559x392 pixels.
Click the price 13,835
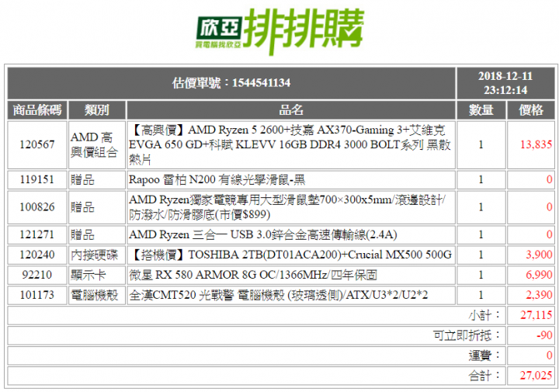536,144
